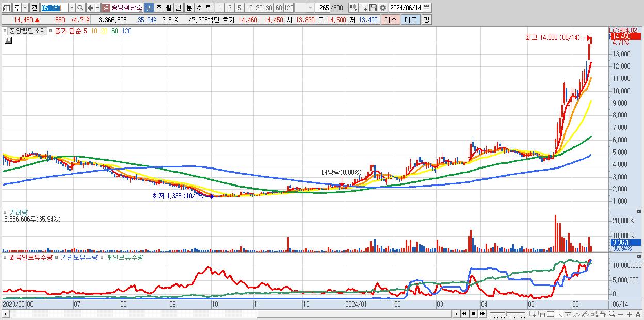This screenshot has height=320, width=644.
Task: Click the grid icon under chart title
Action: coord(8,40)
